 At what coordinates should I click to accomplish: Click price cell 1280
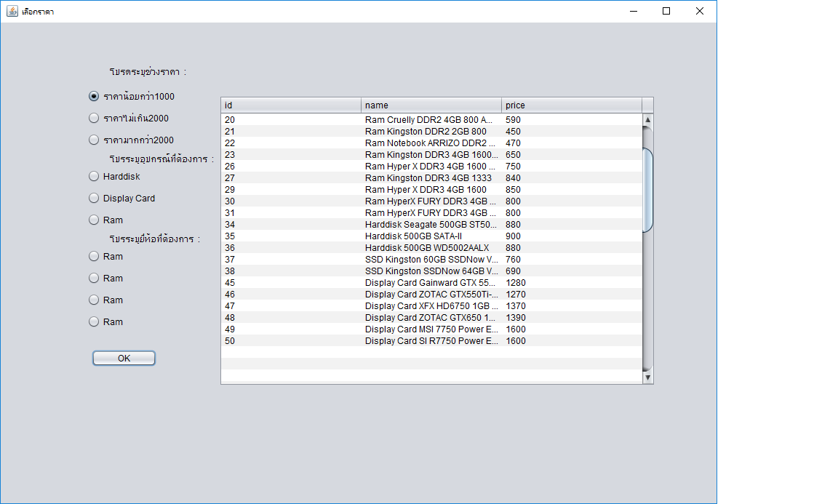pos(571,283)
